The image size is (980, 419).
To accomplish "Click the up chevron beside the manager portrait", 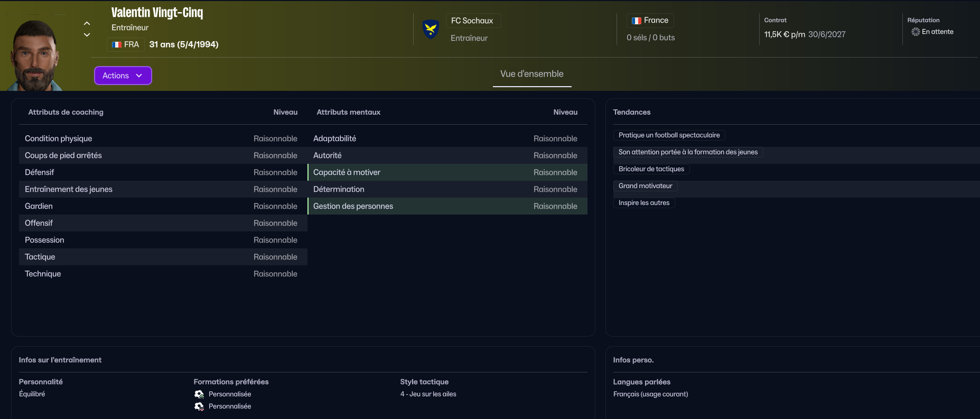I will [x=87, y=23].
